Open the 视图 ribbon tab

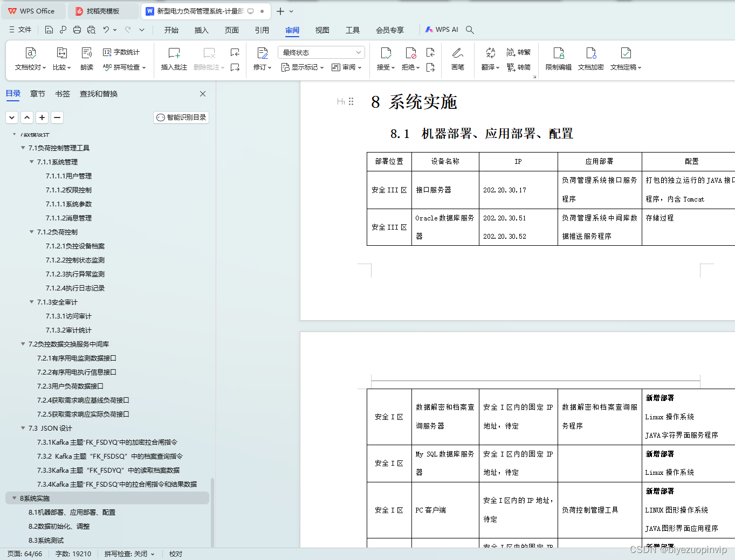coord(322,30)
